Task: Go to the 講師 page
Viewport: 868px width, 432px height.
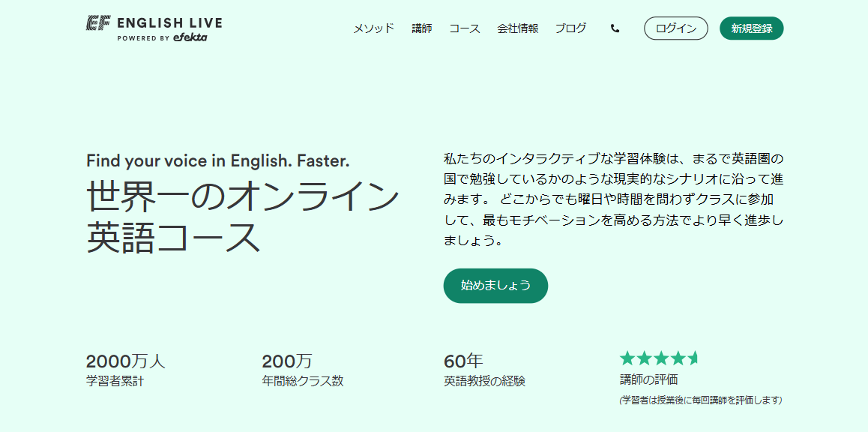Action: click(422, 28)
